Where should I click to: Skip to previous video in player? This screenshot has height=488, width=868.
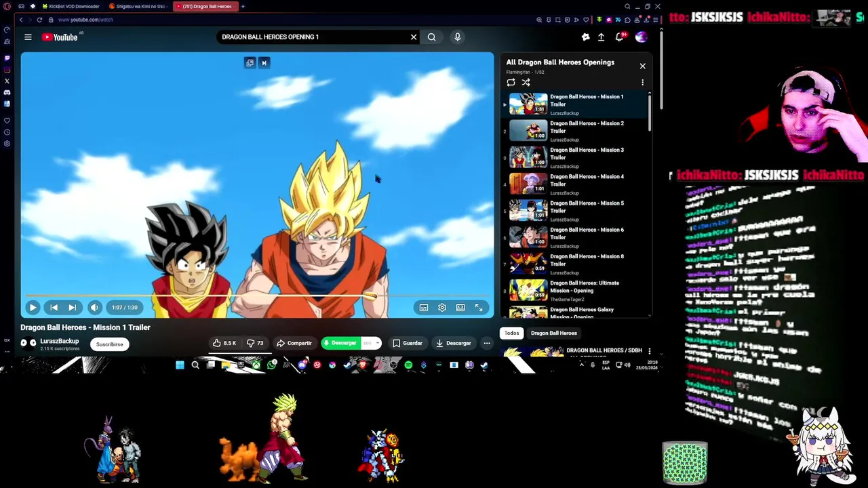click(54, 308)
